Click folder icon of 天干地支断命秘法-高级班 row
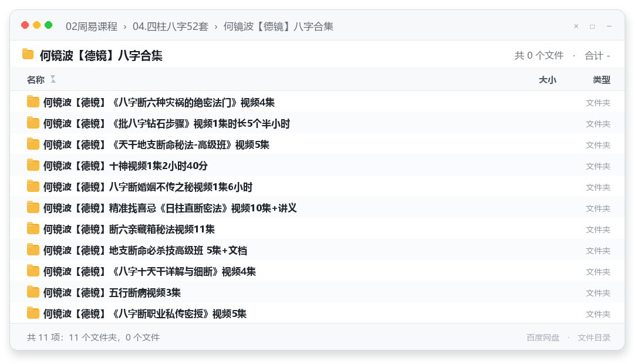 (33, 144)
